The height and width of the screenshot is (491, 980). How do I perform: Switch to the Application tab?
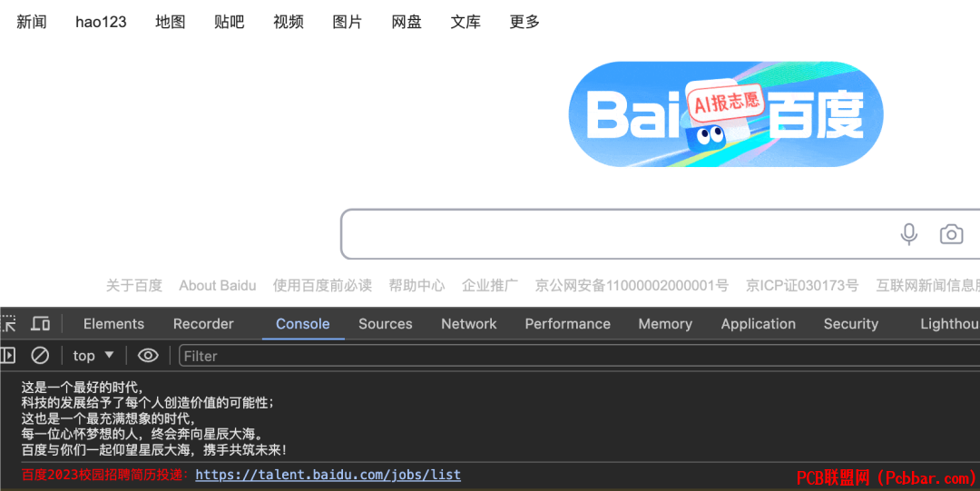pos(758,323)
